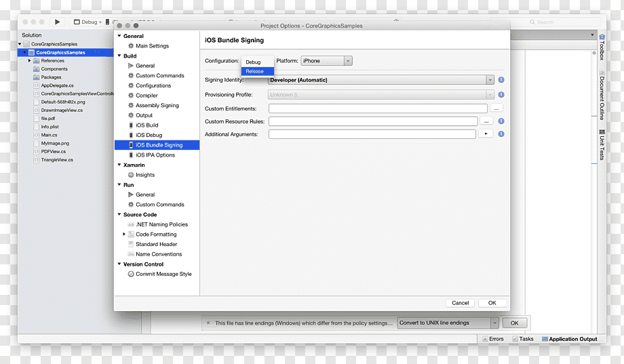Screen dimensions: 624x364
Task: Click info icon beside Signing Identity
Action: coord(501,80)
